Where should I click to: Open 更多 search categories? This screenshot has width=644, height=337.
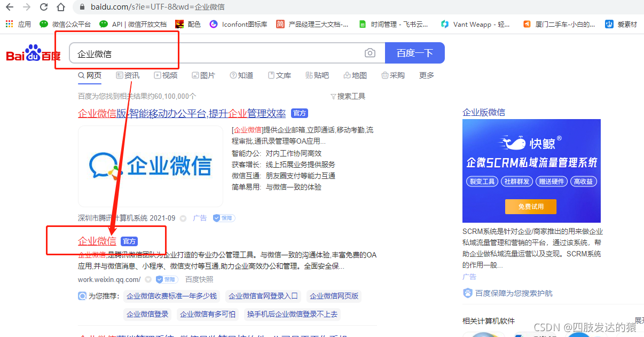pos(427,75)
